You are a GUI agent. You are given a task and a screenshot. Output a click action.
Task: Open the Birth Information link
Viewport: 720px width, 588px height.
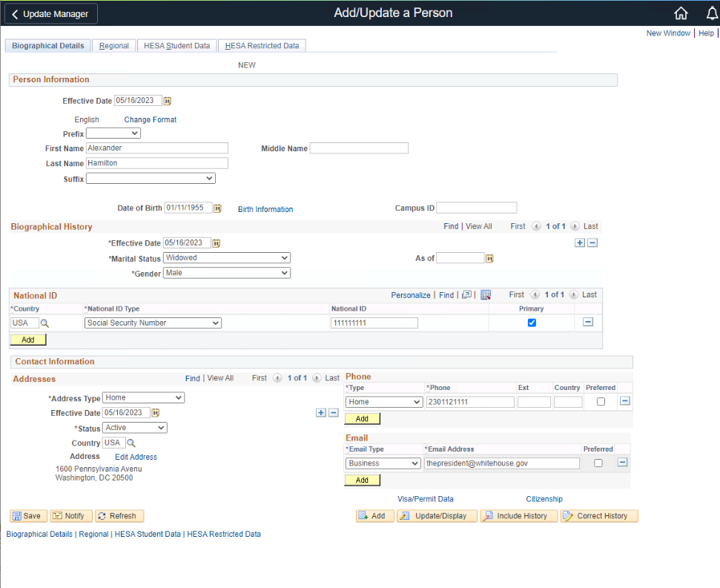point(265,209)
